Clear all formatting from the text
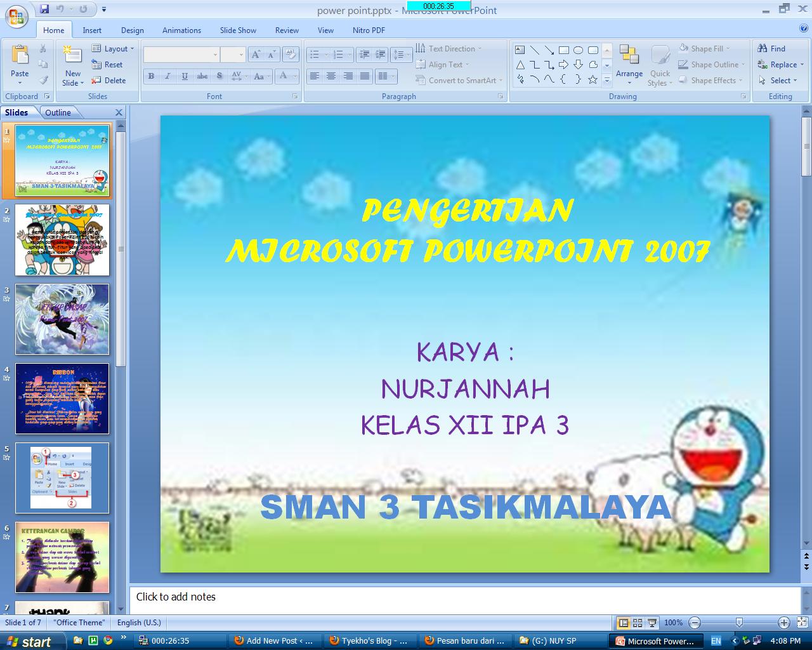Viewport: 812px width, 650px height. [291, 55]
